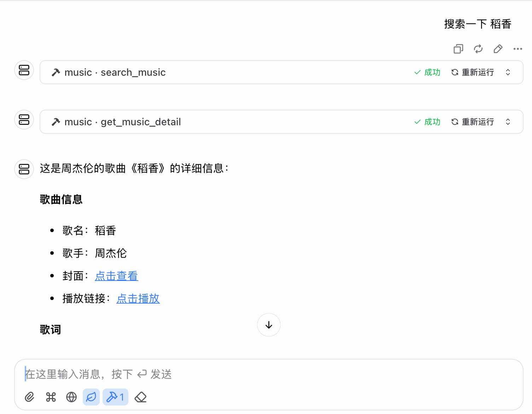Re-run the get_music_detail tool call
The width and height of the screenshot is (532, 414).
tap(473, 122)
